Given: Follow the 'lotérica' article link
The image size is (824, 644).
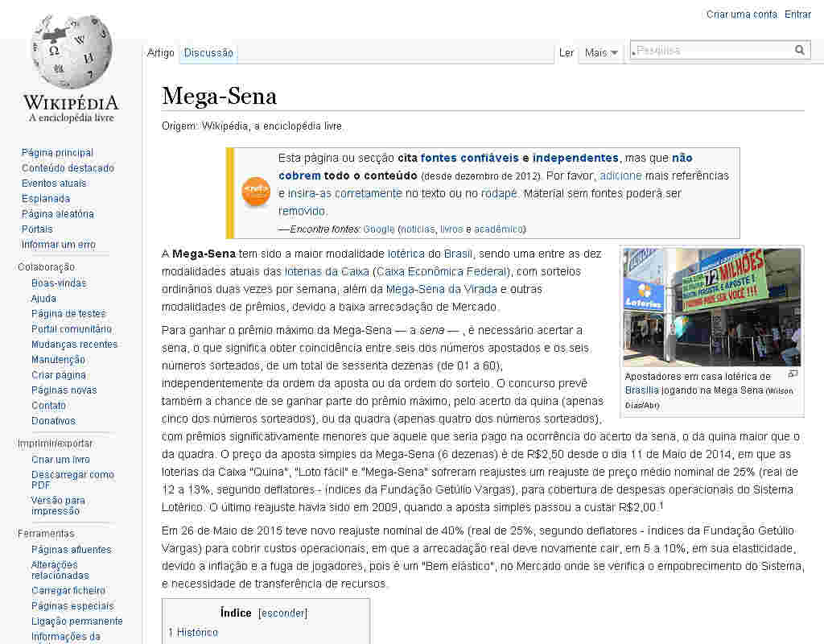Looking at the screenshot, I should 406,254.
